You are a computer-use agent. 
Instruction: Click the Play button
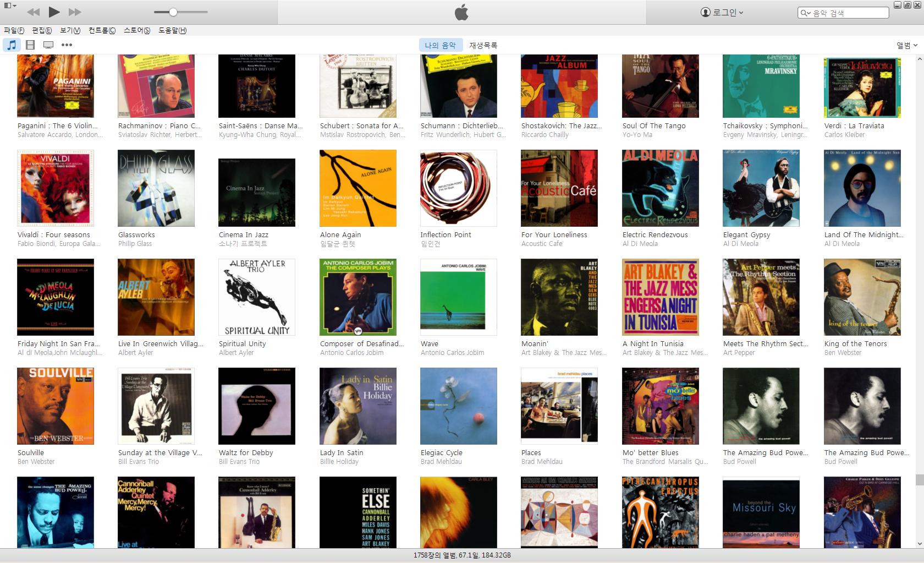54,12
